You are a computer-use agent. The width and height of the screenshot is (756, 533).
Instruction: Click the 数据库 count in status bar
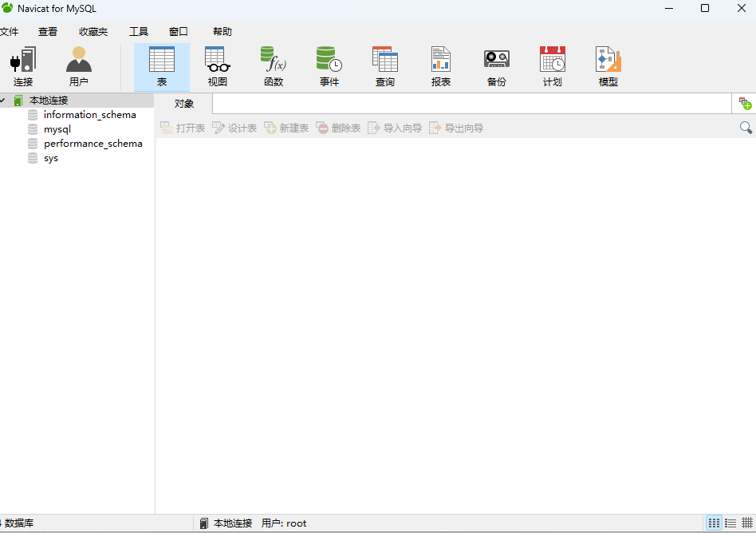[18, 523]
